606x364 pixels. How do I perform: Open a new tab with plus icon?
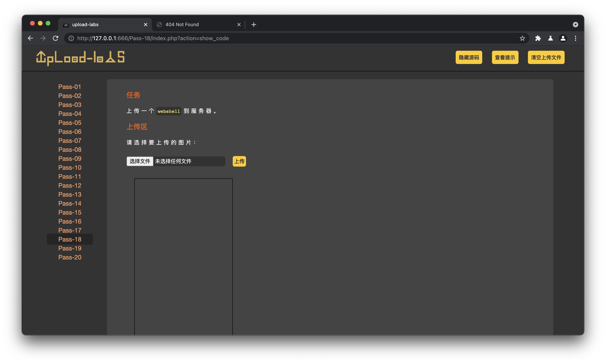(x=254, y=25)
